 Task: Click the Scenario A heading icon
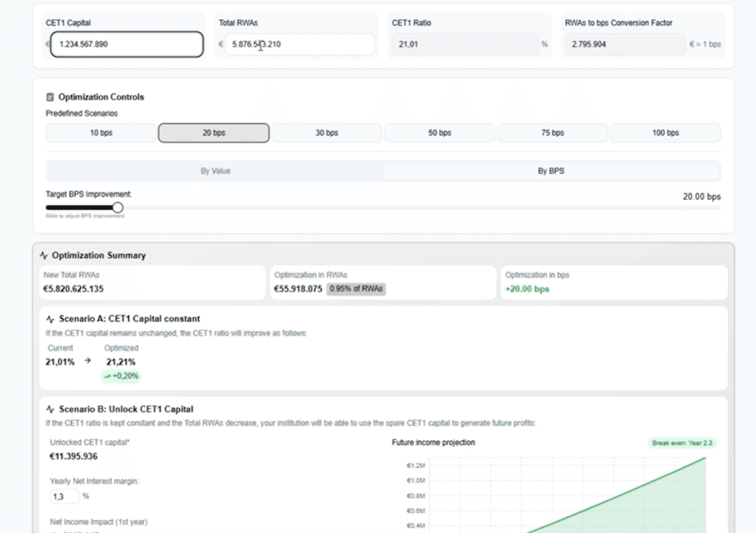point(50,319)
